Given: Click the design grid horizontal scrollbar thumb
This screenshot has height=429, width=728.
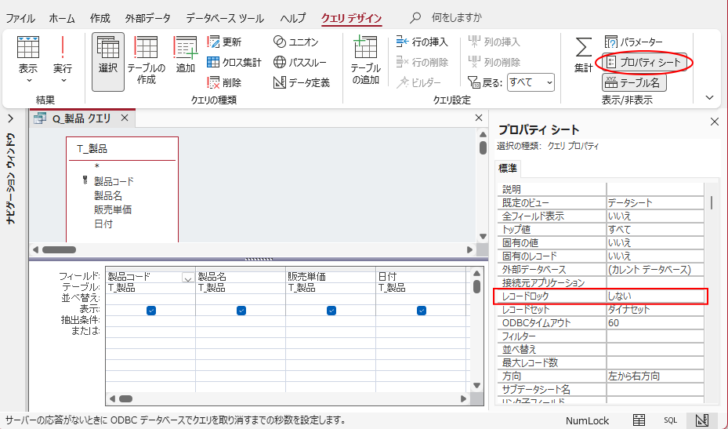Looking at the screenshot, I should 126,398.
